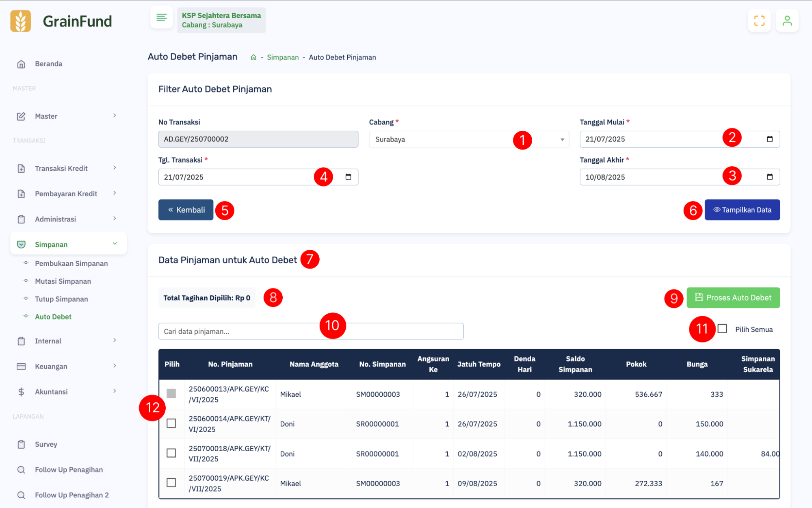Collapse the Simpanan sidebar menu
This screenshot has height=508, width=812.
68,244
